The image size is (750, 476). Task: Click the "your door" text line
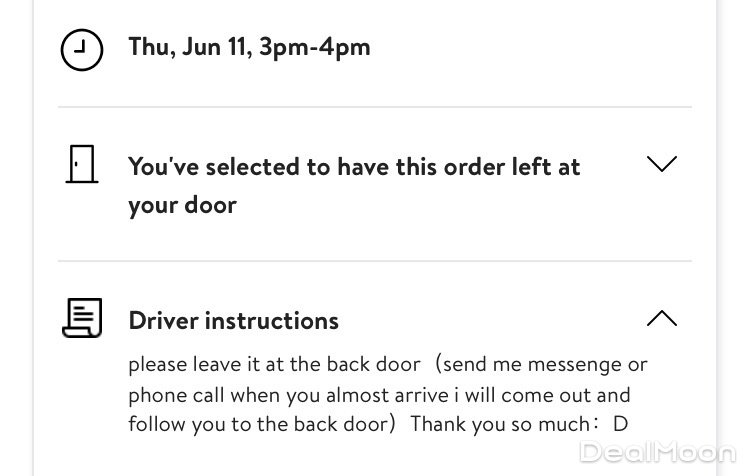point(182,205)
